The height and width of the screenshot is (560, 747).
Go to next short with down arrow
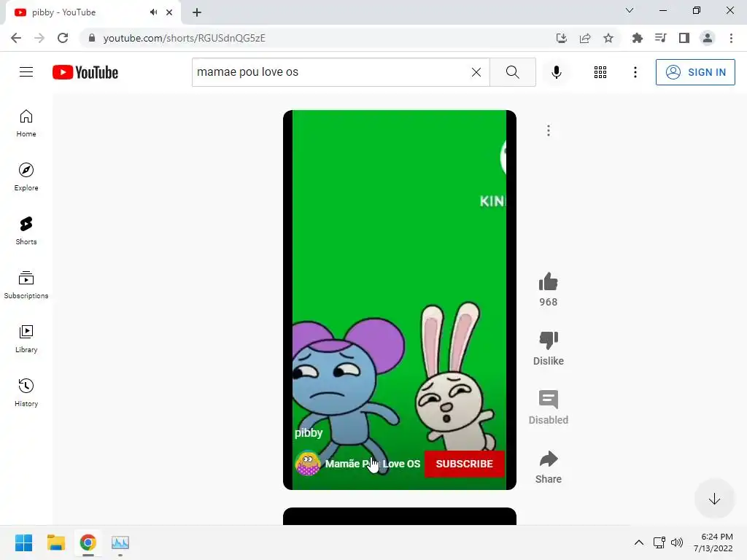[714, 499]
